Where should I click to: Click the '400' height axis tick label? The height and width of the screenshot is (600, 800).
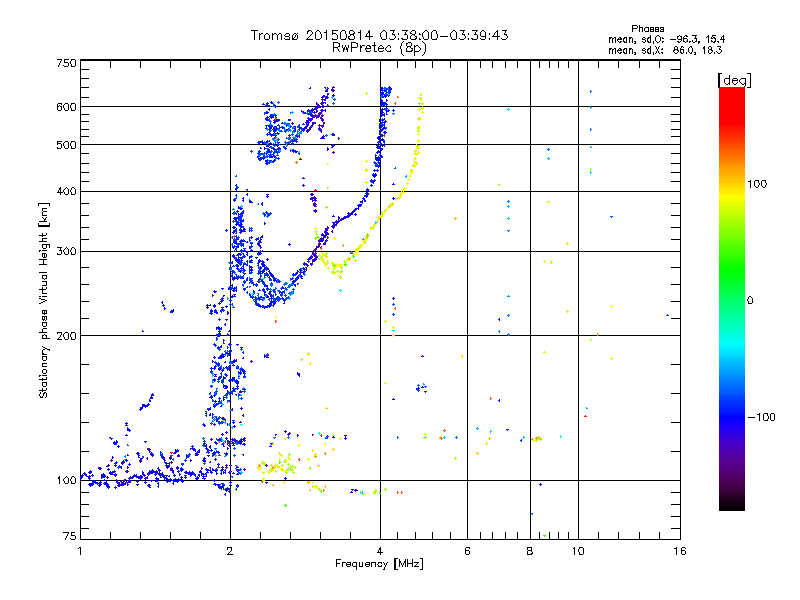coord(66,191)
